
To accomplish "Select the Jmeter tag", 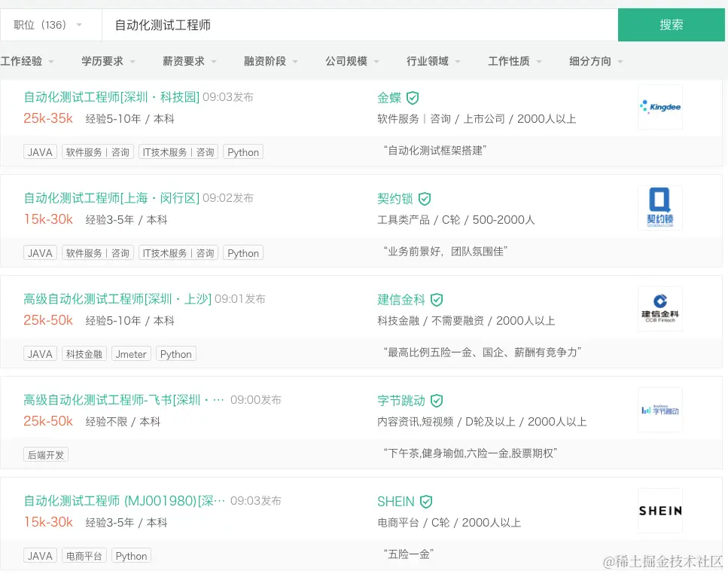I will click(131, 353).
